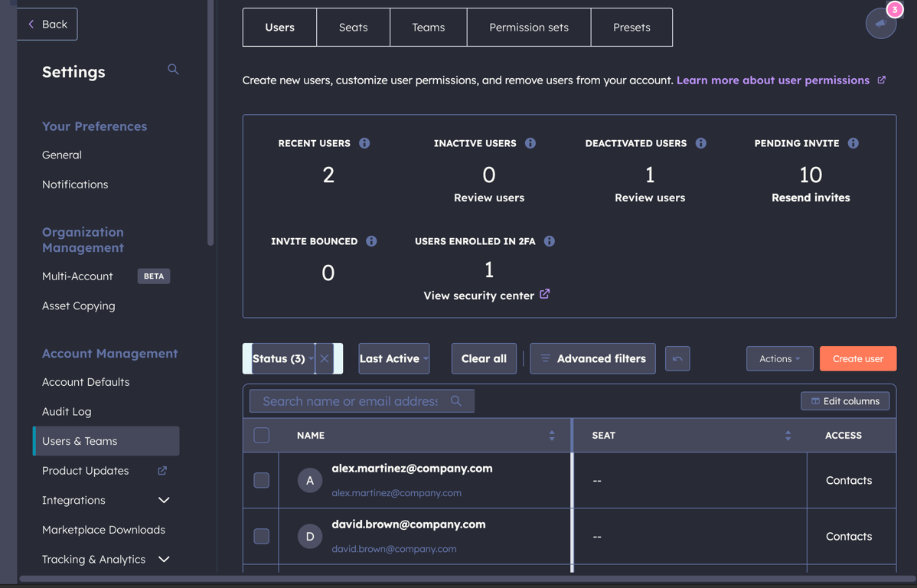Click the search name or email address field
Image resolution: width=917 pixels, height=588 pixels.
pos(352,400)
